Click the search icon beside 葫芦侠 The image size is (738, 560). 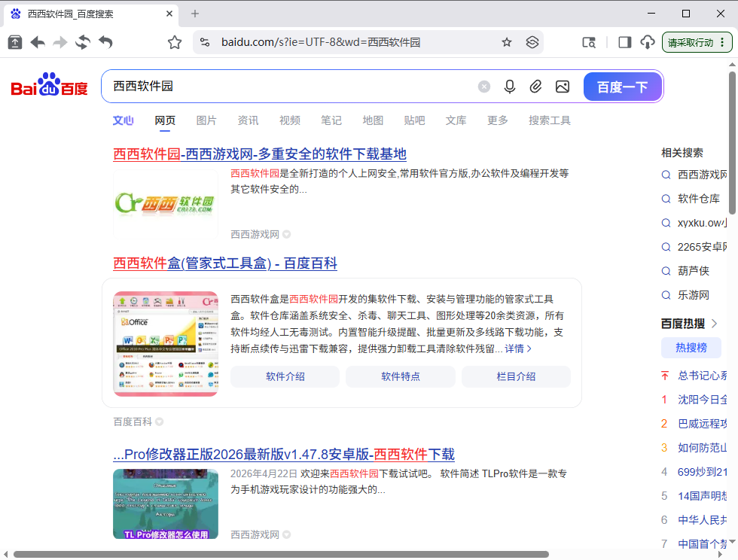click(x=666, y=271)
